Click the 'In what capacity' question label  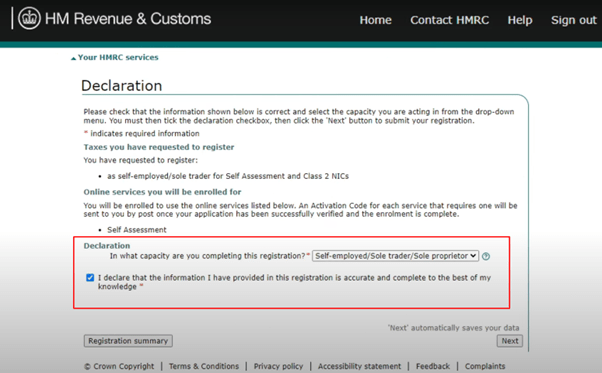point(207,256)
